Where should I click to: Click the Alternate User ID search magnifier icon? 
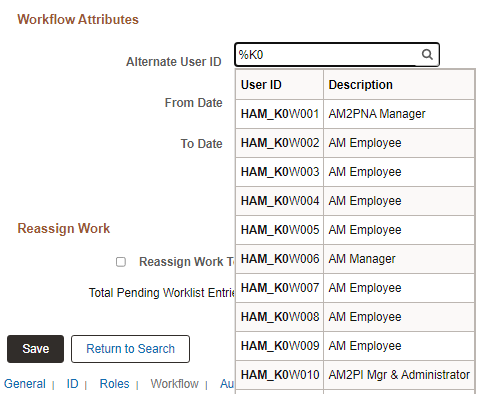(x=427, y=54)
